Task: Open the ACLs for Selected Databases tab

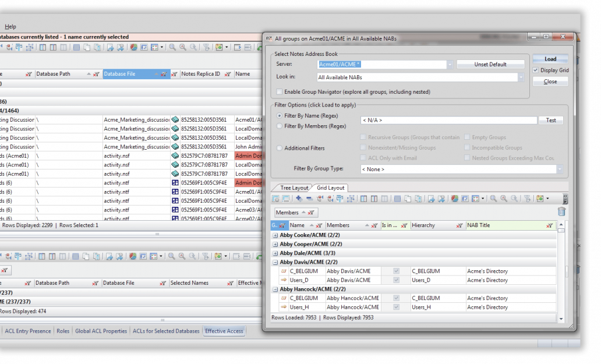Action: (x=166, y=331)
